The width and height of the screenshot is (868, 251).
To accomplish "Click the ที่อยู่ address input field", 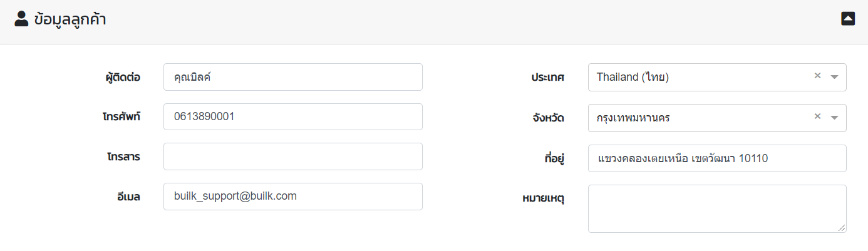I will [x=717, y=158].
